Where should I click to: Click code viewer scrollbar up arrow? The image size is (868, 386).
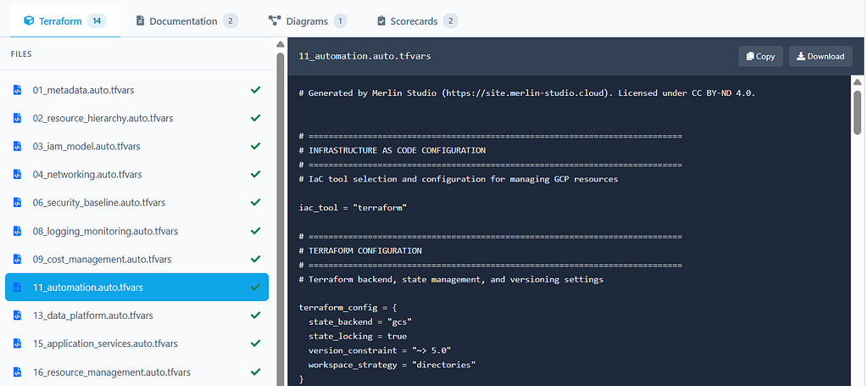click(x=858, y=82)
